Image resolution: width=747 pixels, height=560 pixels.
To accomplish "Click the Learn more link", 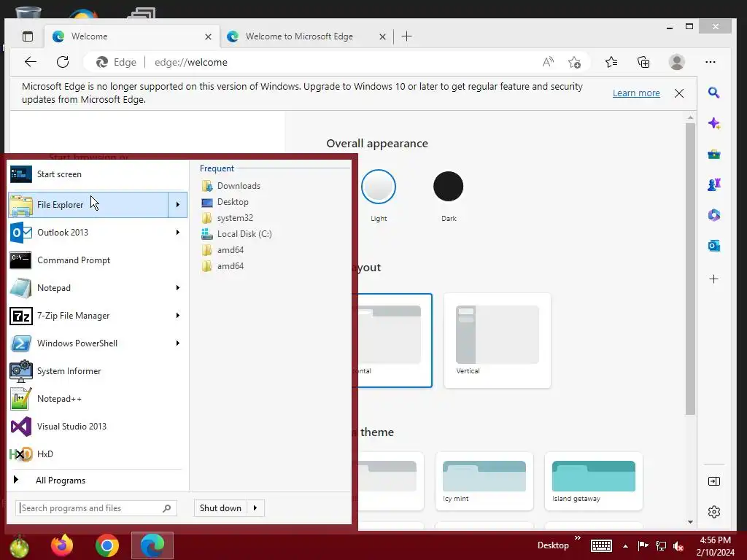I will click(x=636, y=93).
